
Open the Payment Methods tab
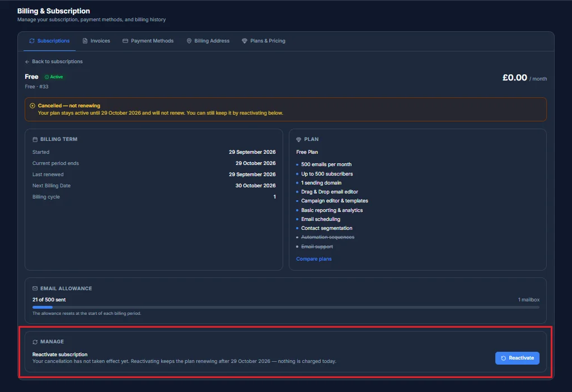(148, 41)
